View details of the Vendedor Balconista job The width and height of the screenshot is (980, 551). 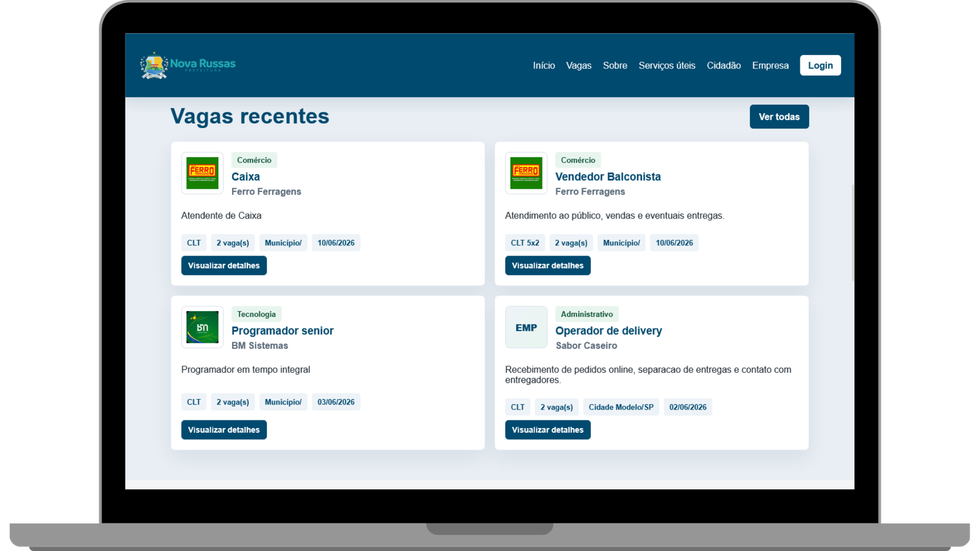click(x=548, y=266)
